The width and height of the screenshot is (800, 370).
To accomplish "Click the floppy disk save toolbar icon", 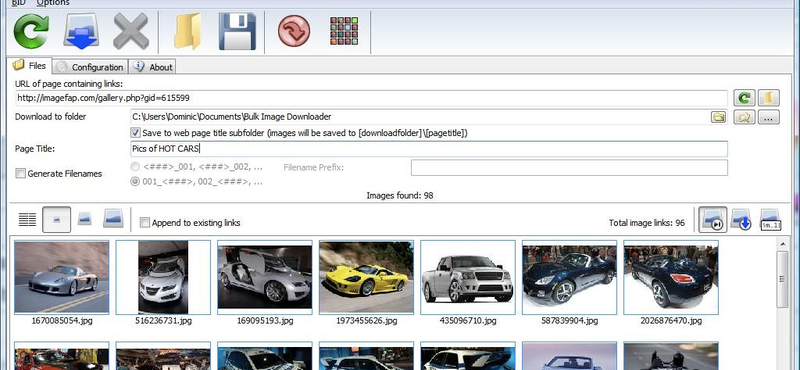I will (237, 32).
